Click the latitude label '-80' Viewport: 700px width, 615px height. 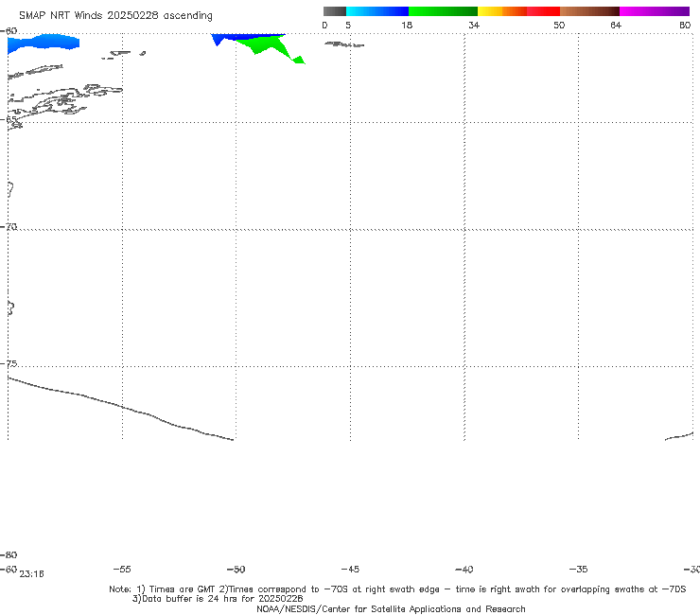(x=9, y=554)
